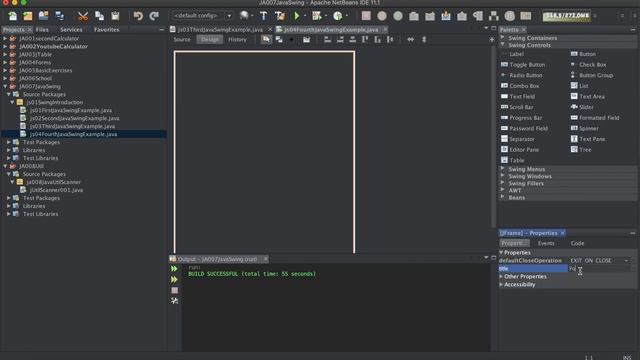Open js03ThirdJavaSwingExample.java editor tab
The height and width of the screenshot is (360, 640).
click(x=220, y=29)
